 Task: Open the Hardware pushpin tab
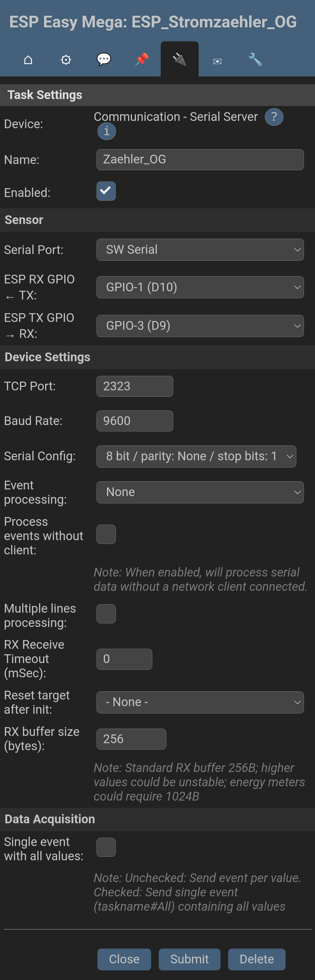click(142, 59)
